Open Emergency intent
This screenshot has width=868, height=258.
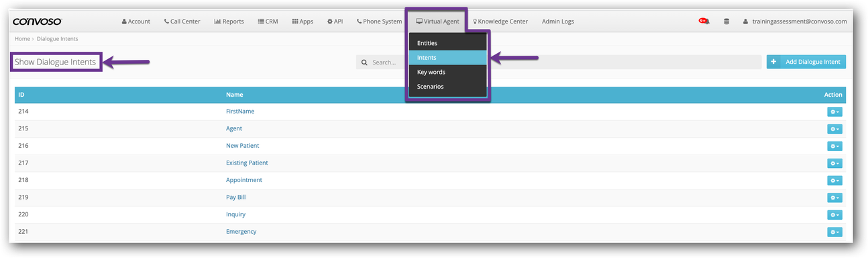(x=241, y=232)
